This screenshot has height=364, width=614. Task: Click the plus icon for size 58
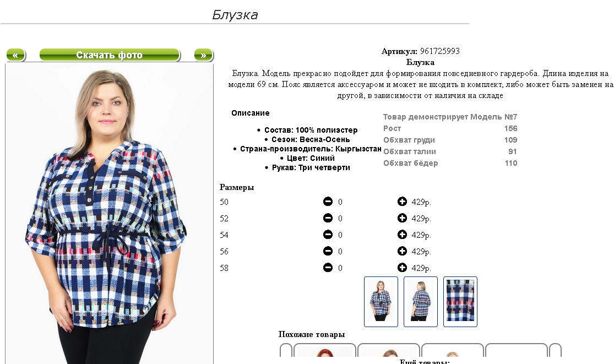point(402,268)
